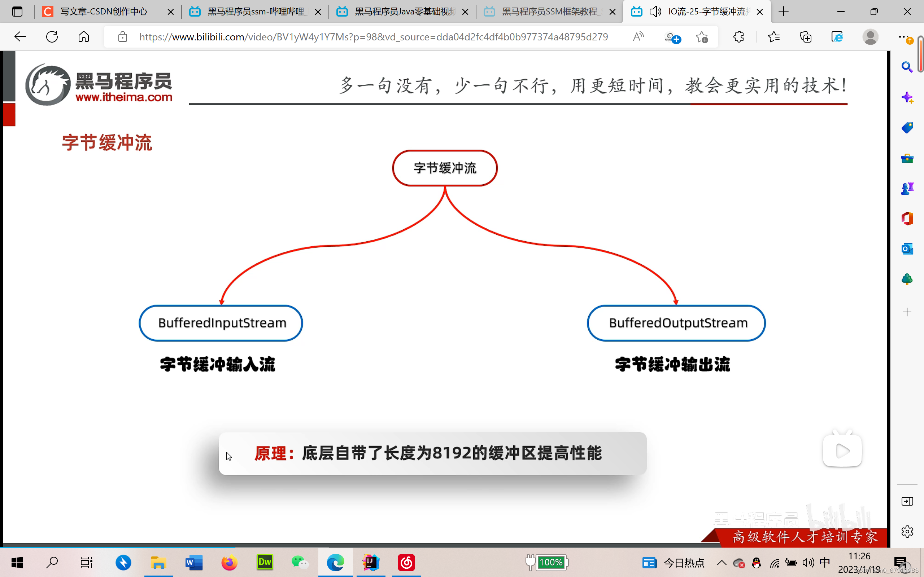Open the Extensions puzzle icon

pos(738,37)
